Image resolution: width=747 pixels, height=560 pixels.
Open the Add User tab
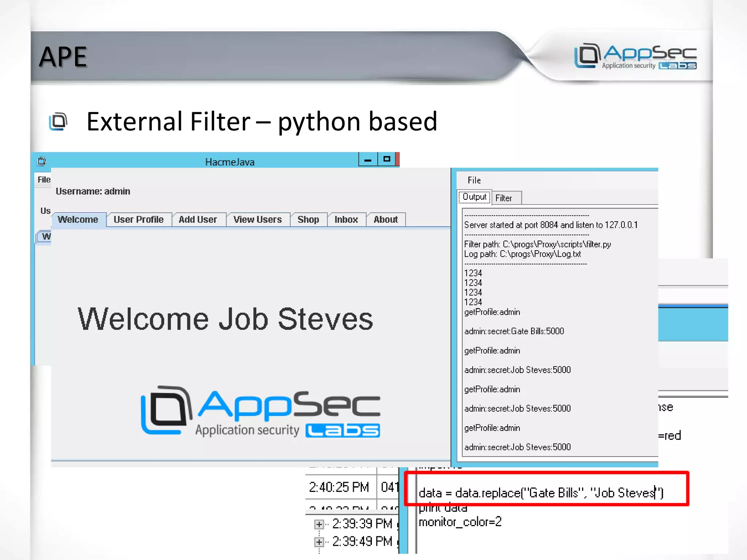[x=198, y=219]
